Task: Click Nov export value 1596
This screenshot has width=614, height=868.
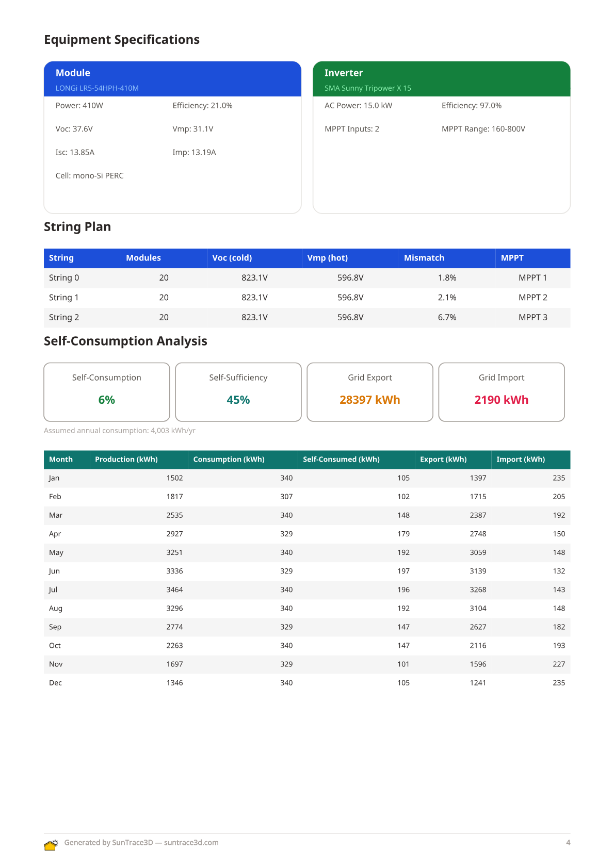Action: 478,664
